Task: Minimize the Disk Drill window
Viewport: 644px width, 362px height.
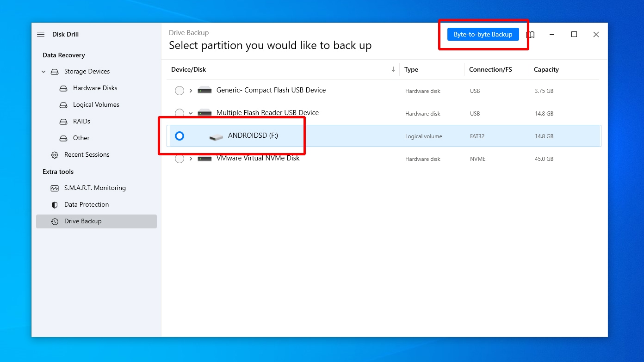Action: (552, 35)
